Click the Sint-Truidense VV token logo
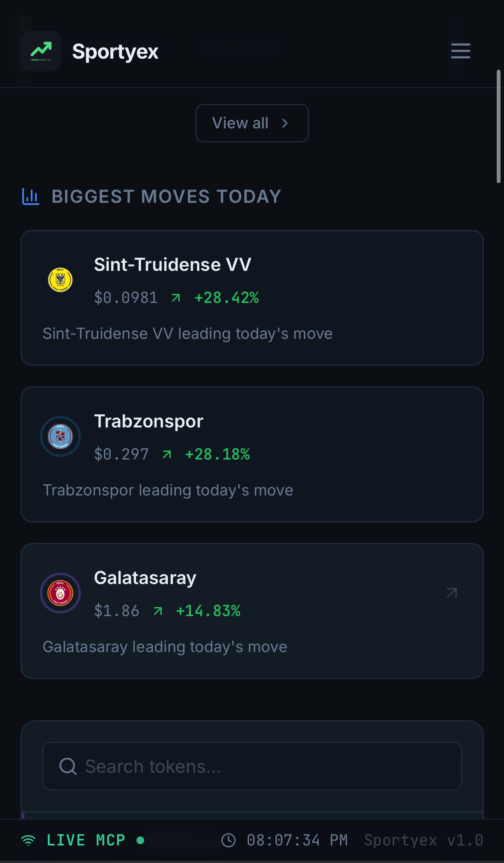504x863 pixels. 60,280
